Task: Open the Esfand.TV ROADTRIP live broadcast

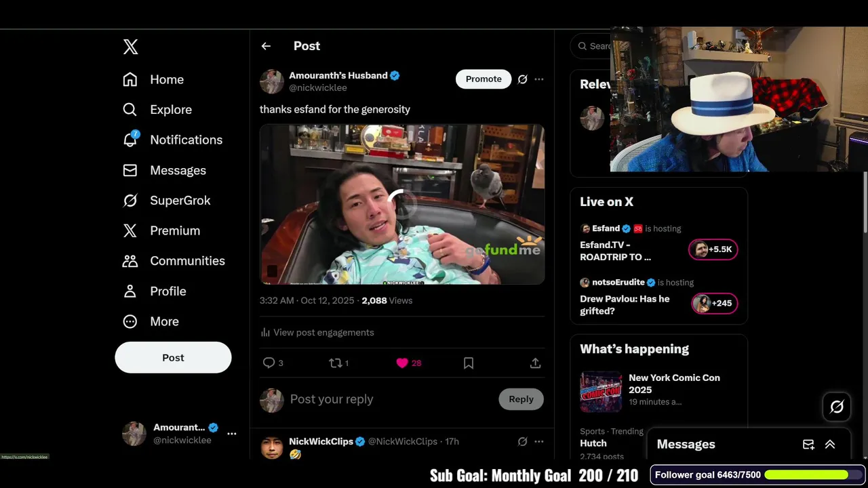Action: coord(616,251)
